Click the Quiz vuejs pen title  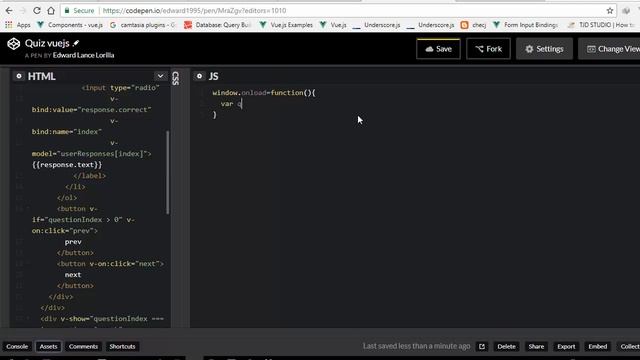pyautogui.click(x=47, y=43)
